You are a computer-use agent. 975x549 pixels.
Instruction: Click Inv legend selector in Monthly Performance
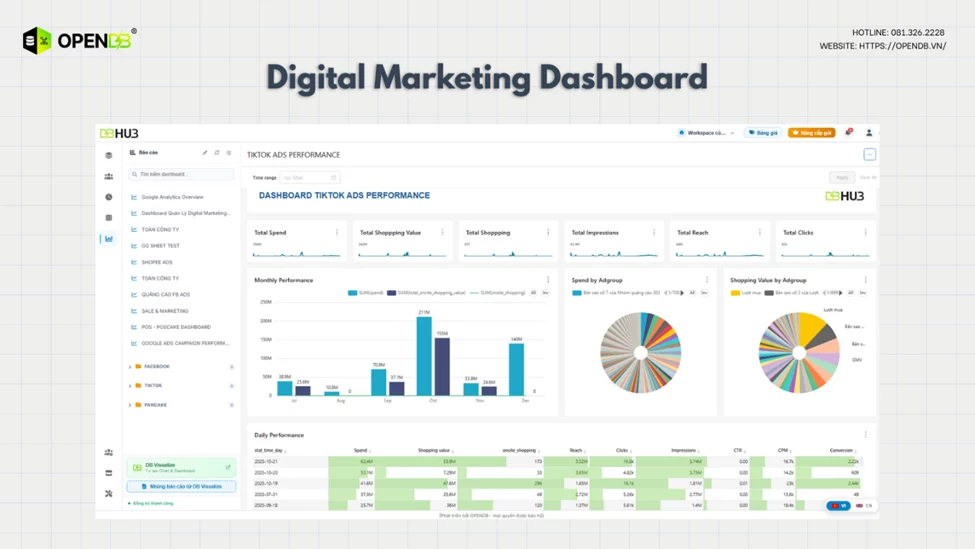click(545, 293)
